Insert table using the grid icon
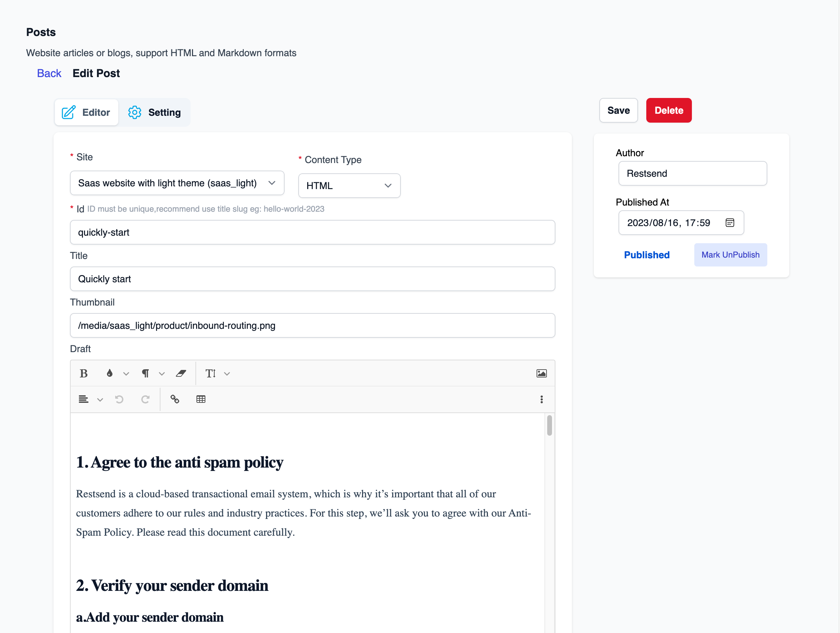 (201, 399)
